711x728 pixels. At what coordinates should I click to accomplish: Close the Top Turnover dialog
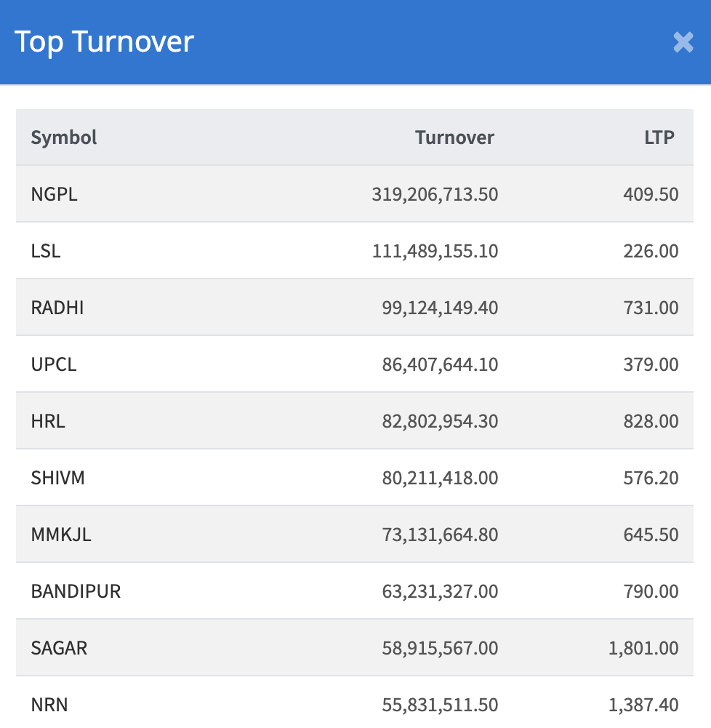click(683, 43)
